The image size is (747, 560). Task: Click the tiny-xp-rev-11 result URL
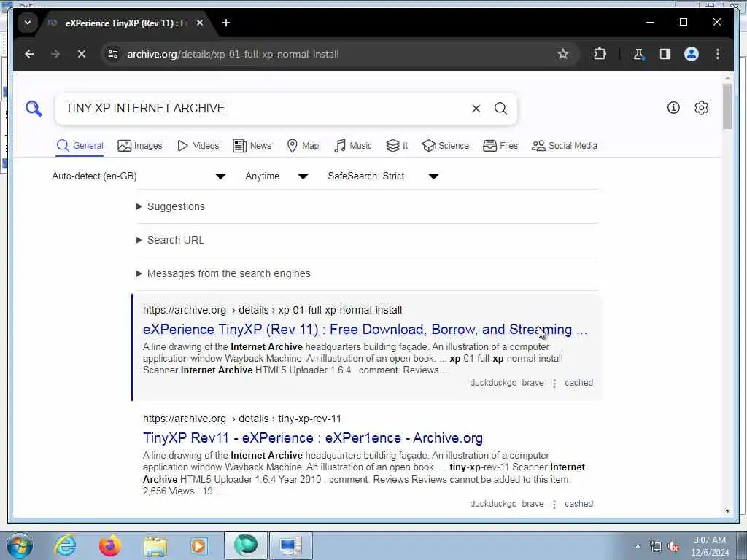[242, 419]
